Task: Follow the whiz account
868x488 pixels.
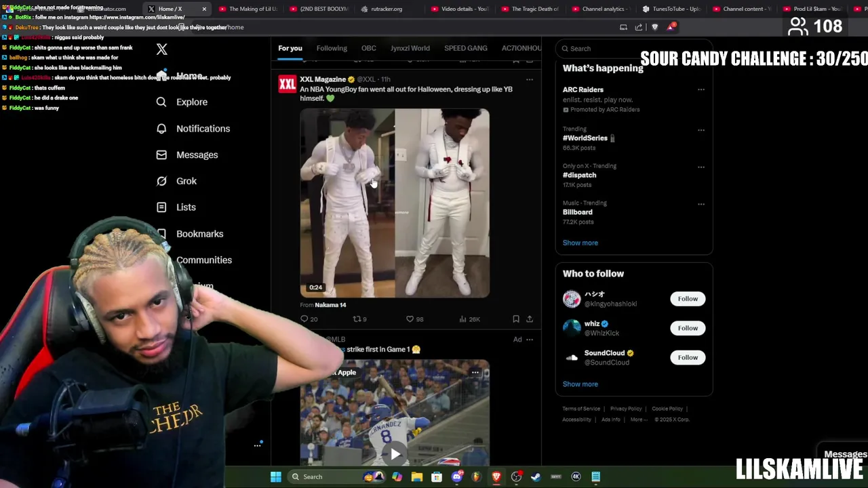Action: [688, 328]
